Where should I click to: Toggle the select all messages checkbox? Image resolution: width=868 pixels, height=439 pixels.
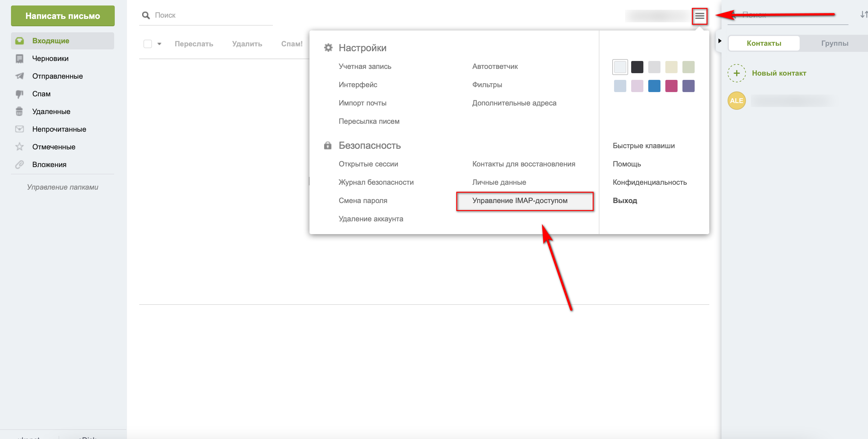148,44
